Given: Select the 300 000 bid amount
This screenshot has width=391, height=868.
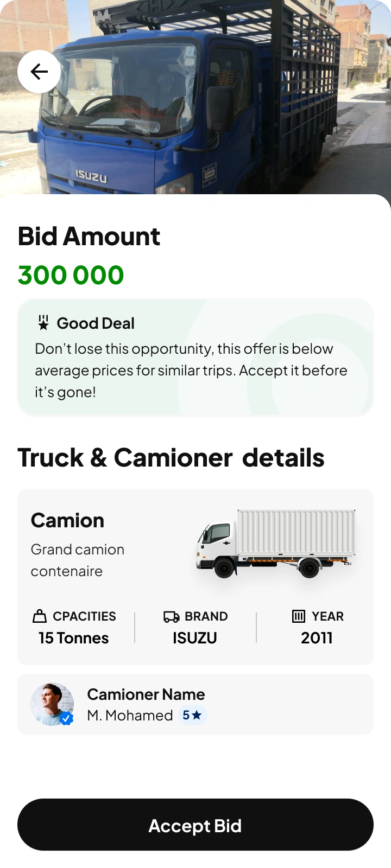Looking at the screenshot, I should 71,275.
